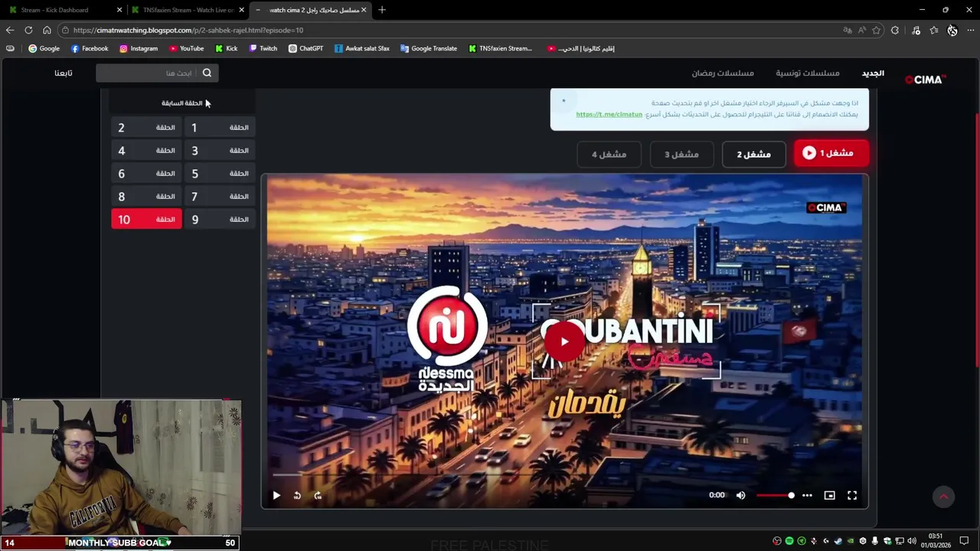980x551 pixels.
Task: Open episode الحلقة 1
Action: point(220,128)
